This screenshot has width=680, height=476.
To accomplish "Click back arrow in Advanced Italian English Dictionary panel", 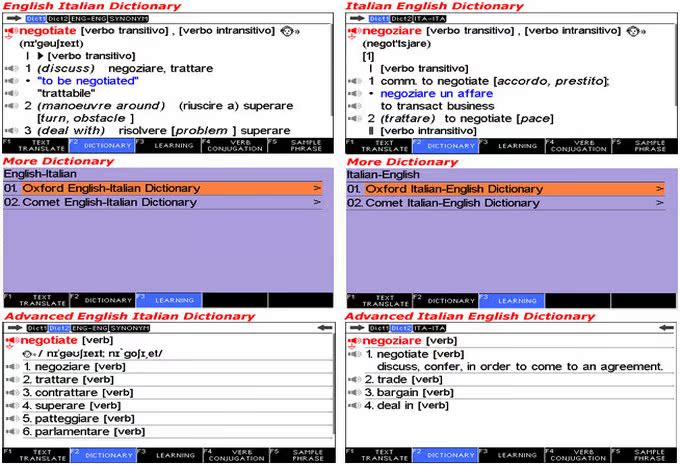I will pos(667,328).
